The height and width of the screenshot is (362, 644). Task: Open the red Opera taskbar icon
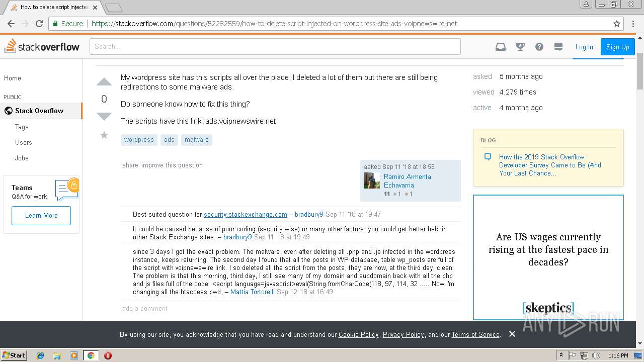coord(108,355)
